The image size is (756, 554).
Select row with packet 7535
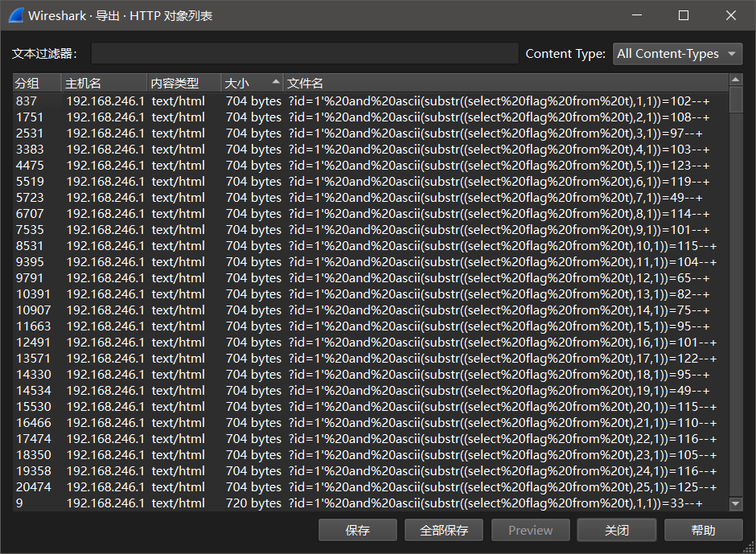click(370, 230)
